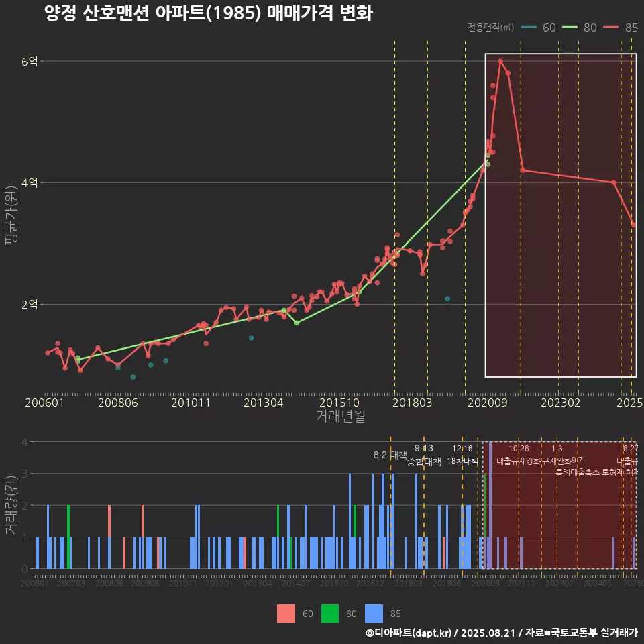Select the green 80 swatch in bottom legend
The width and height of the screenshot is (644, 644).
[330, 614]
